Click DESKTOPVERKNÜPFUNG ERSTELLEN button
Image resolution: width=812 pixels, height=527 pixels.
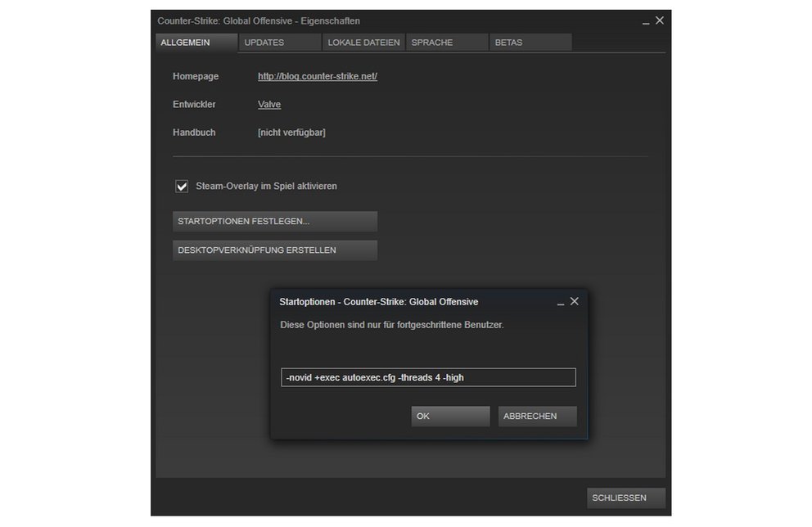(274, 250)
